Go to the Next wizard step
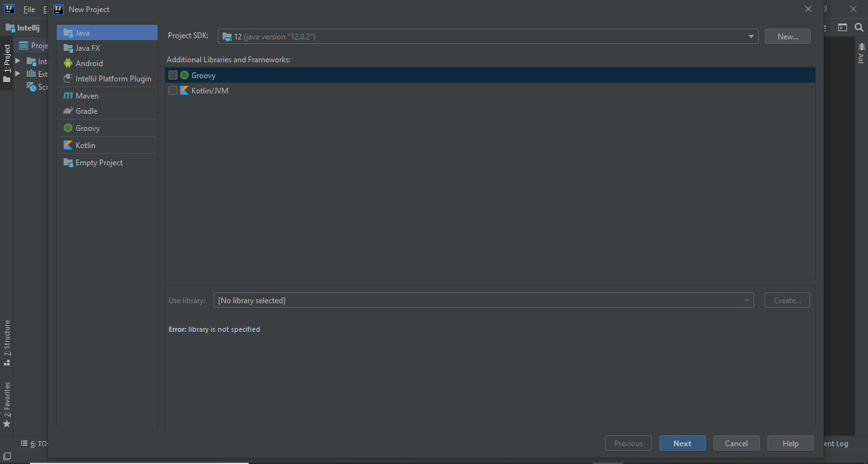 [x=682, y=443]
